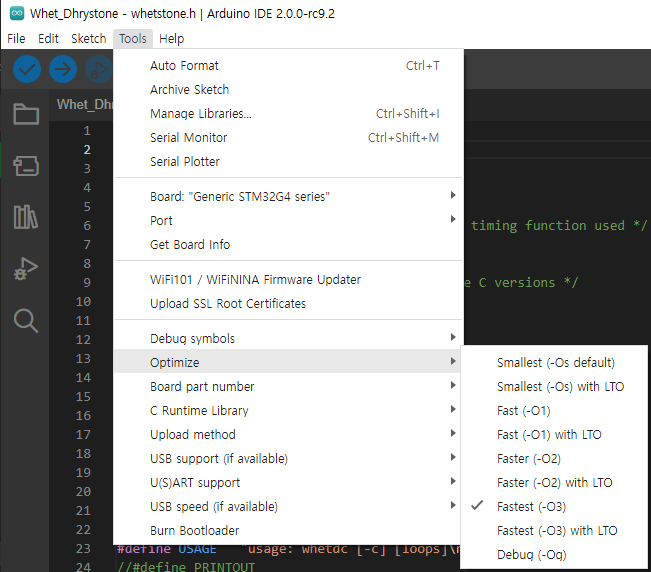Choose Archive Sketch

point(288,90)
